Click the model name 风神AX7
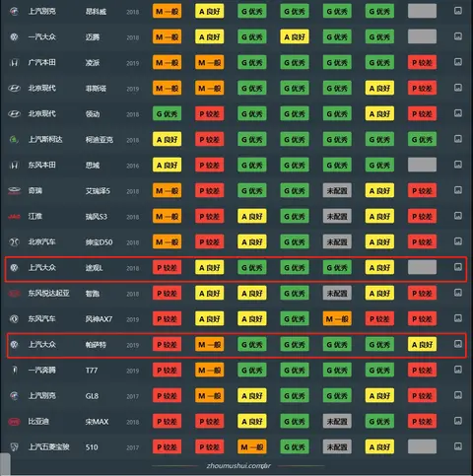The image size is (473, 476). [99, 319]
